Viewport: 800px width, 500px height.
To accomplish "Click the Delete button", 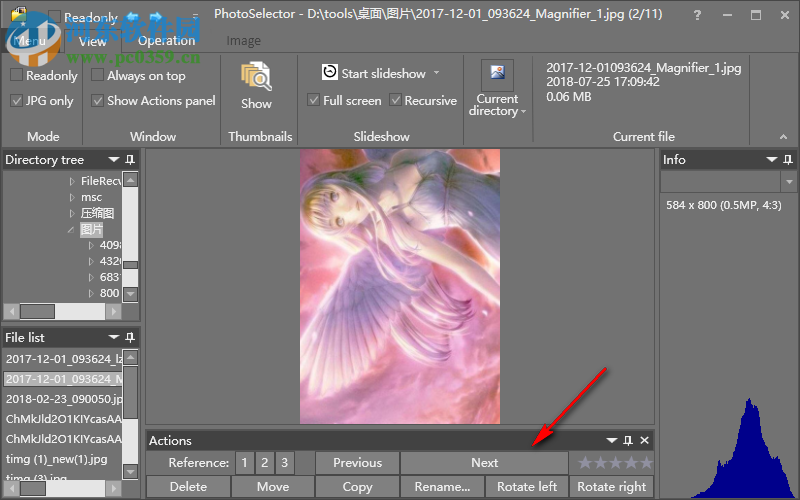I will point(188,487).
